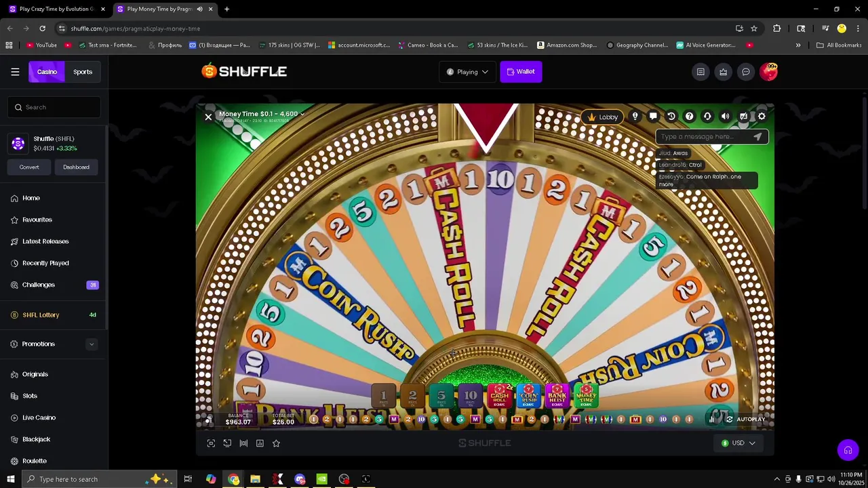Screen dimensions: 868x488
Task: Open File Explorer on taskbar
Action: tap(255, 479)
